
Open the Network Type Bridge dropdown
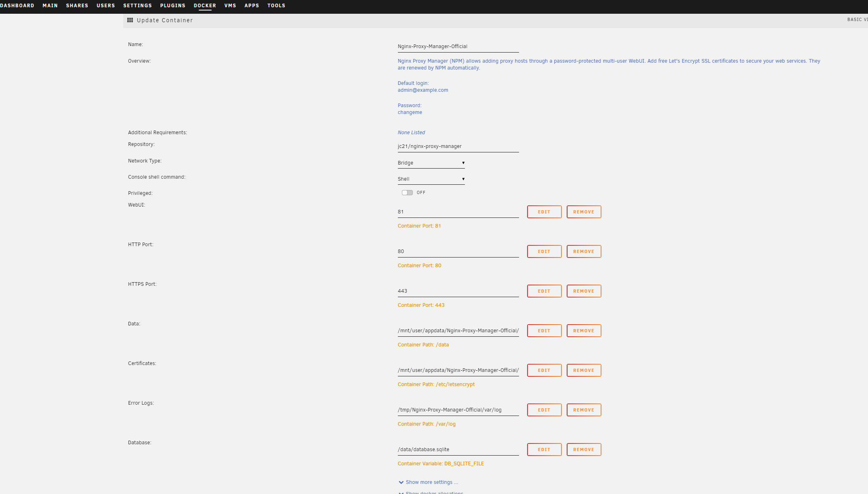(x=431, y=163)
